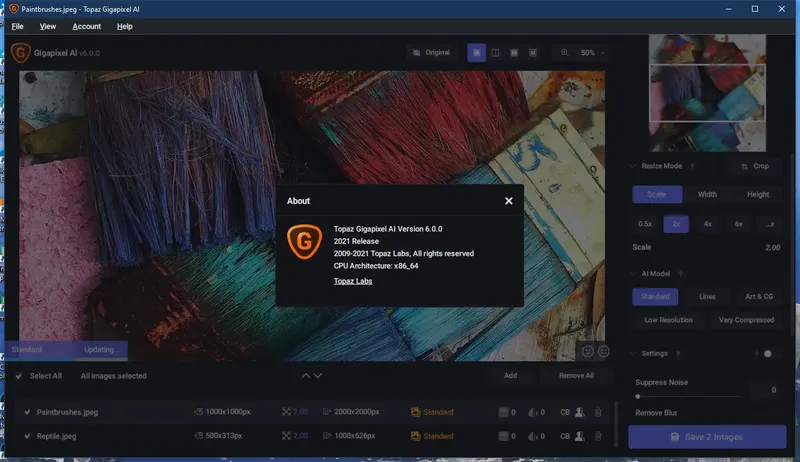Select the single view layout icon

pyautogui.click(x=477, y=53)
